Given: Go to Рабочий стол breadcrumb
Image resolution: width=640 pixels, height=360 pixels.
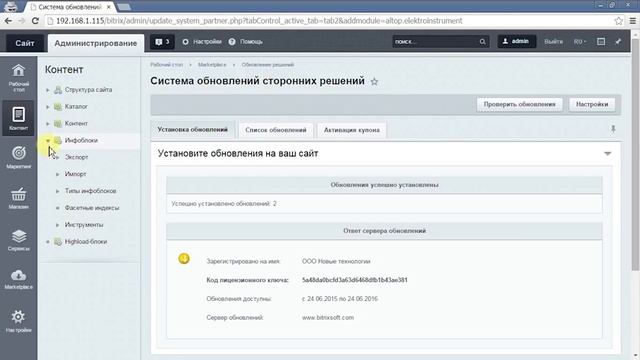Looking at the screenshot, I should coord(167,64).
